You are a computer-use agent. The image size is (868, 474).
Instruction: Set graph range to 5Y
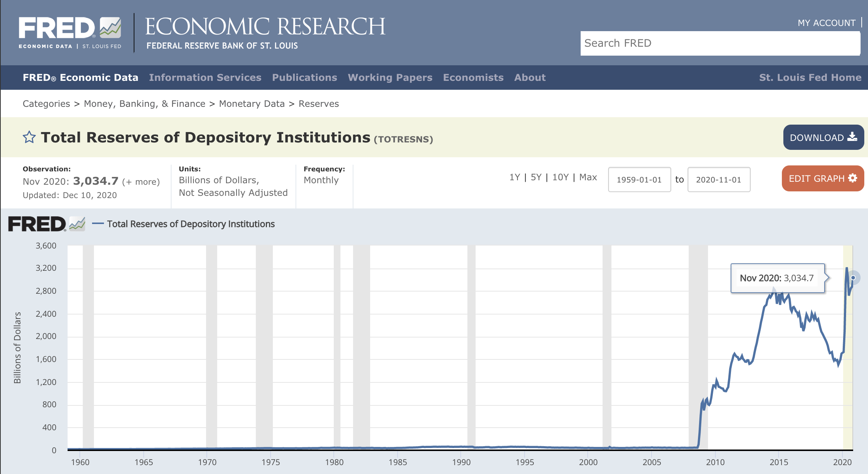click(536, 177)
